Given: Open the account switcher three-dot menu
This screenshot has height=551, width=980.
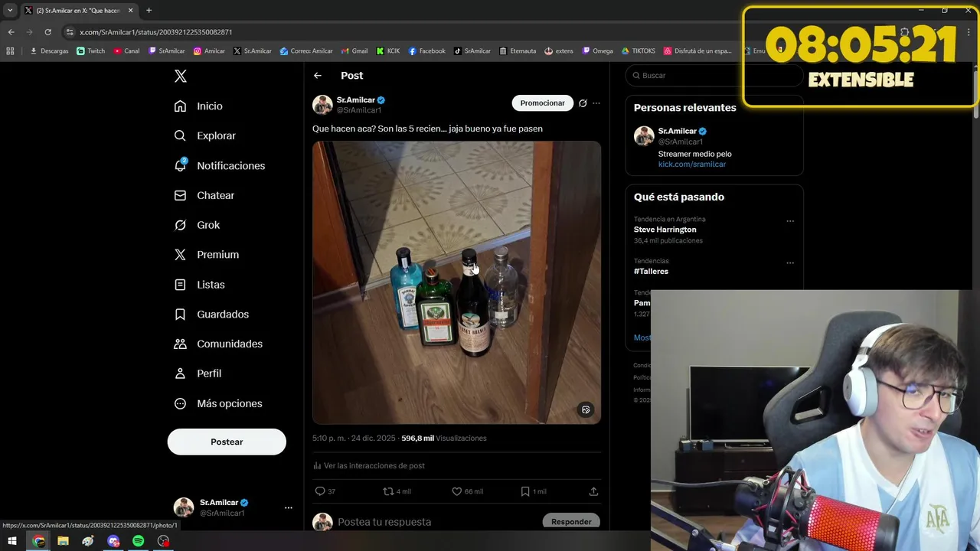Looking at the screenshot, I should point(289,507).
